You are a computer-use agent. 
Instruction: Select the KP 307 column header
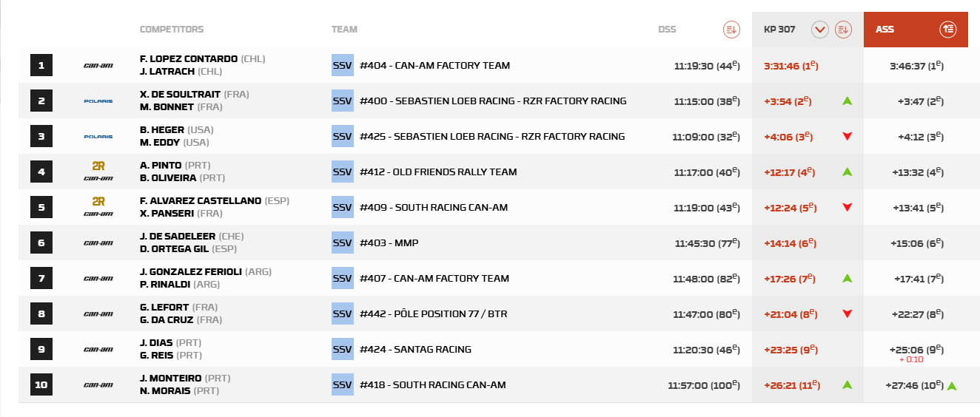coord(779,30)
